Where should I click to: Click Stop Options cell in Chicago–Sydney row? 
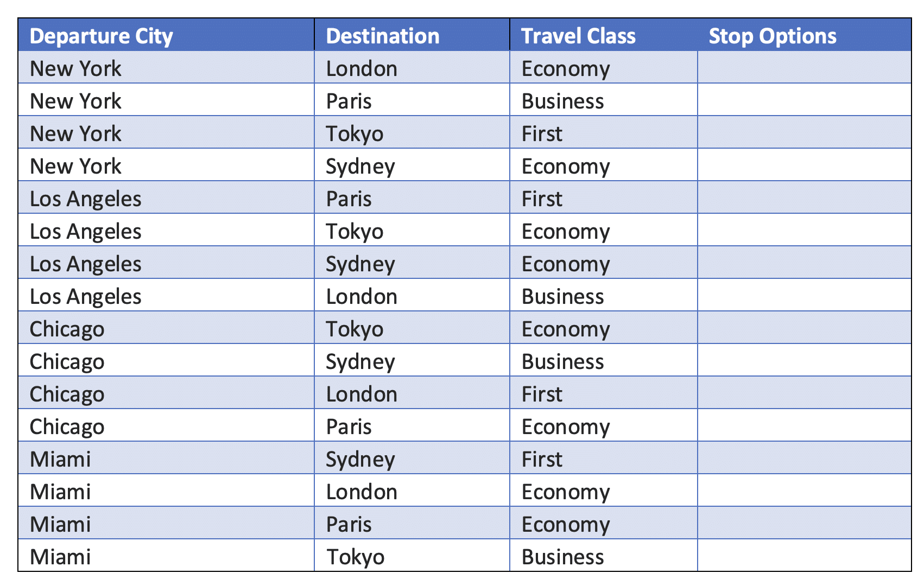click(x=804, y=361)
